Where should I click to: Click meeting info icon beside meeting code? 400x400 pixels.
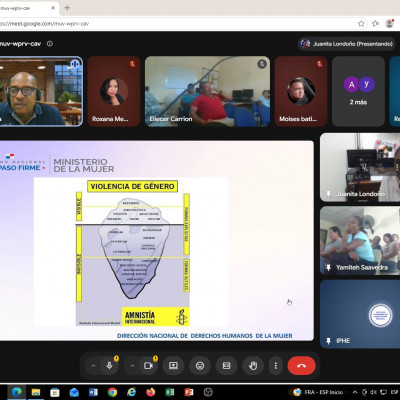tap(50, 44)
